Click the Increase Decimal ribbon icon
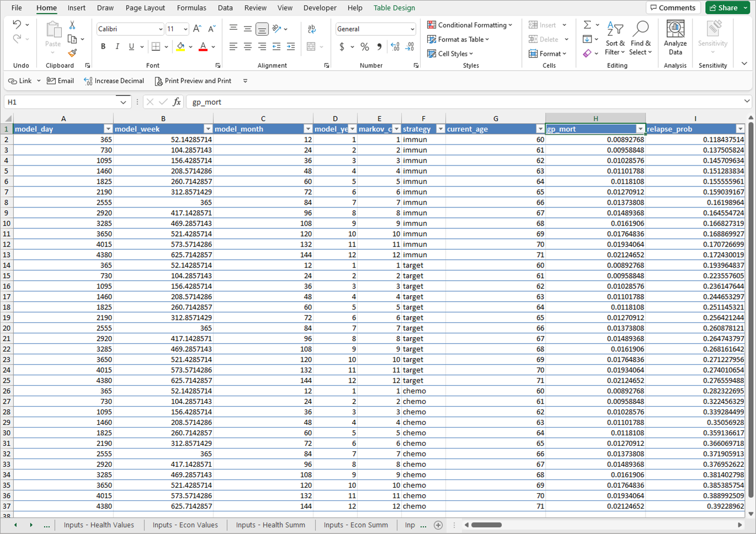Image resolution: width=756 pixels, height=534 pixels. pos(395,47)
